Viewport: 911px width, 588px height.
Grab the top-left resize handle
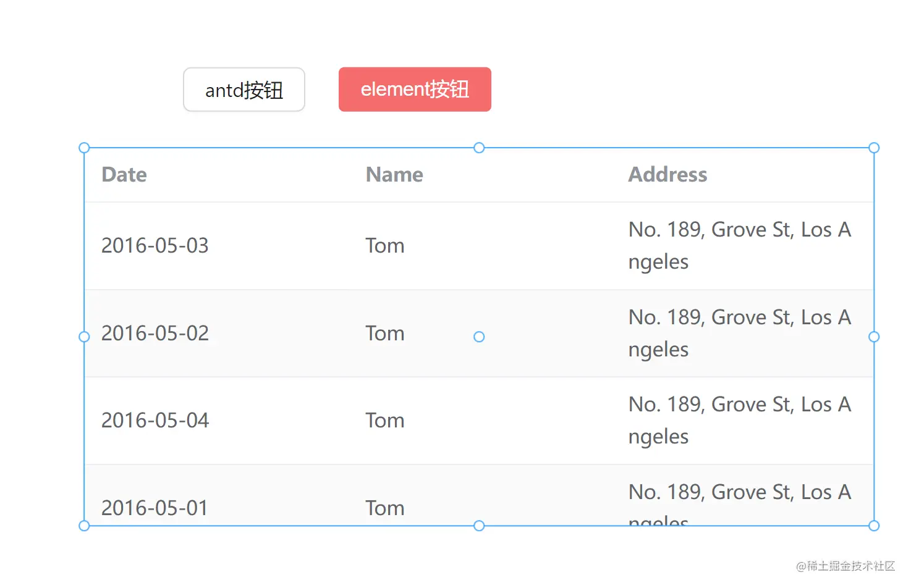[85, 148]
